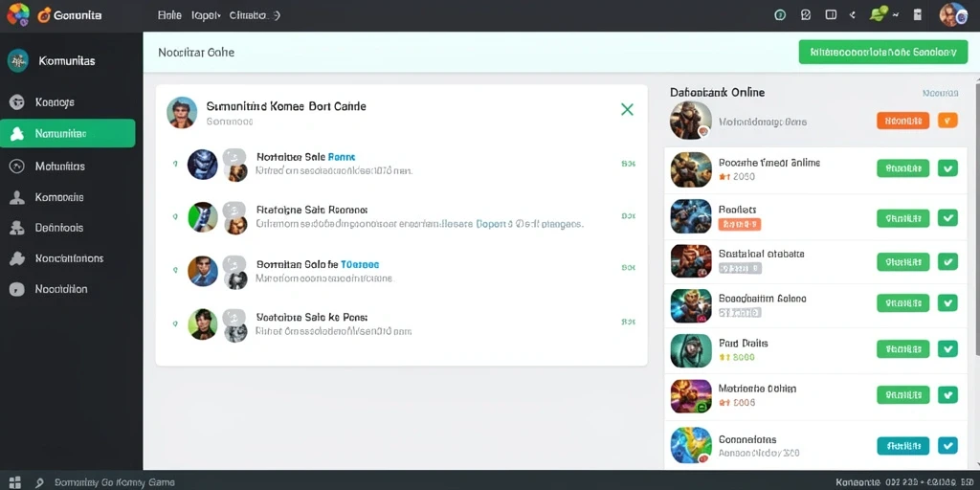Click the dark-haired avatar in fourth notification
Viewport: 980px width, 490px height.
[x=203, y=324]
